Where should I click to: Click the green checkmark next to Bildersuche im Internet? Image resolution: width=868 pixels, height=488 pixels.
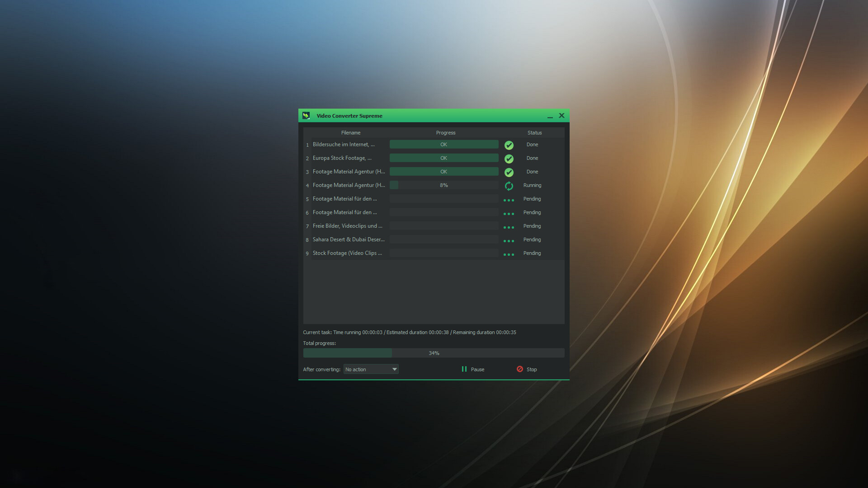pyautogui.click(x=509, y=145)
